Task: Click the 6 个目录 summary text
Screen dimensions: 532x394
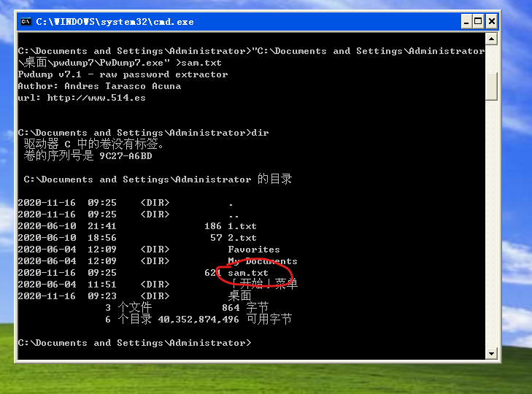Action: [x=128, y=320]
